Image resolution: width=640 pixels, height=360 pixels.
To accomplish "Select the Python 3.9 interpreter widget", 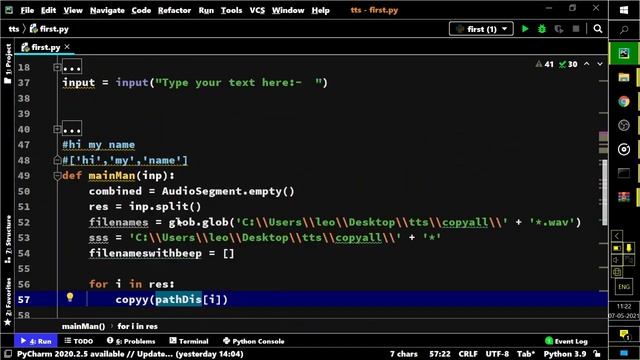I will pos(564,354).
